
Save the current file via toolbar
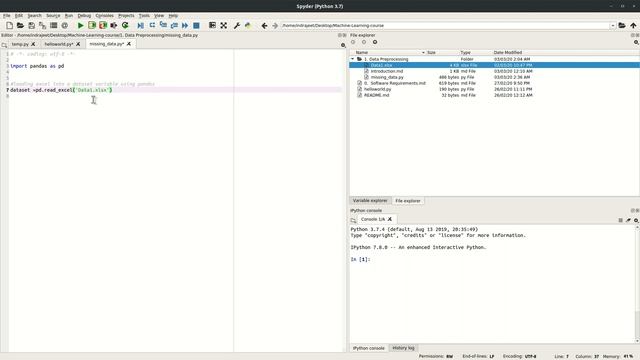point(31,25)
